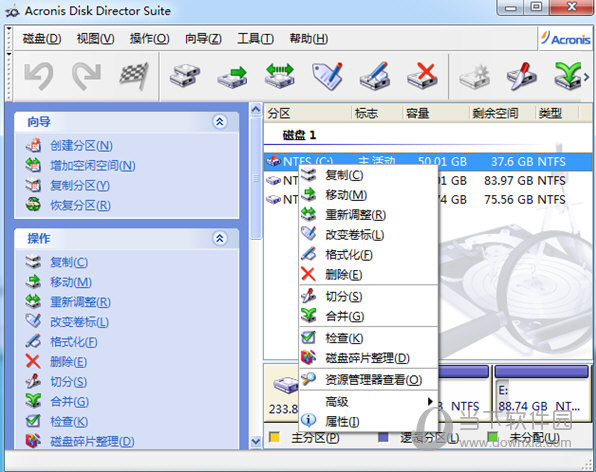Choose 属性(I) from the context menu
Viewport: 596px width, 472px height.
tap(368, 421)
